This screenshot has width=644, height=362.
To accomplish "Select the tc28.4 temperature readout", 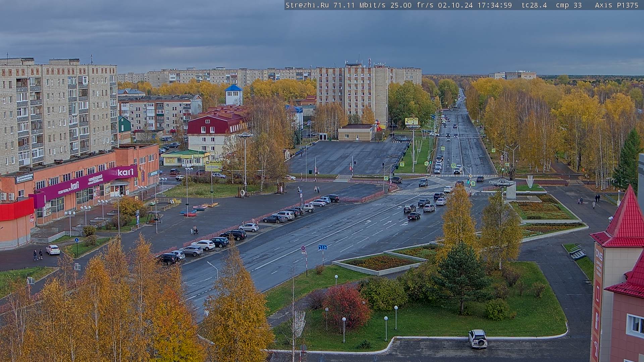I will pos(534,5).
